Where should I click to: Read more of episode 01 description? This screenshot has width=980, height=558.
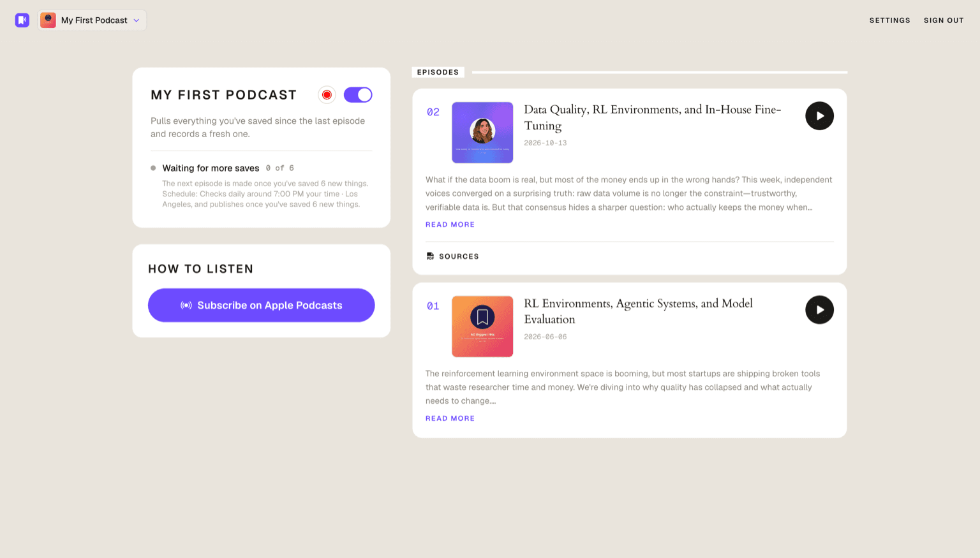point(450,418)
